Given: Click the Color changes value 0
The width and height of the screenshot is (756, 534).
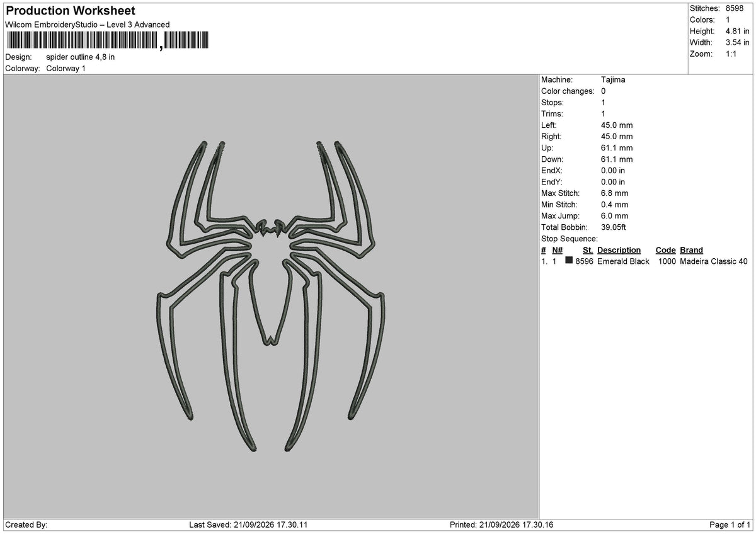Looking at the screenshot, I should tap(604, 91).
